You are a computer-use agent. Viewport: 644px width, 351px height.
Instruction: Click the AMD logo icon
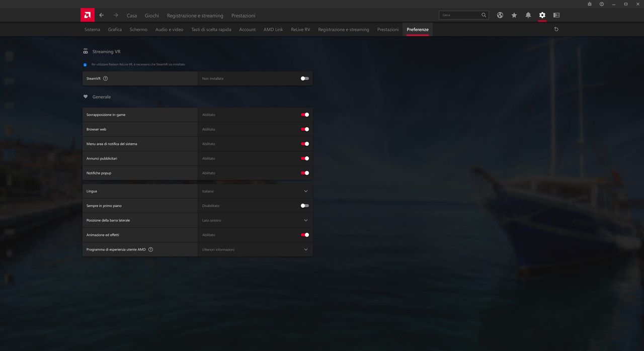click(x=88, y=15)
